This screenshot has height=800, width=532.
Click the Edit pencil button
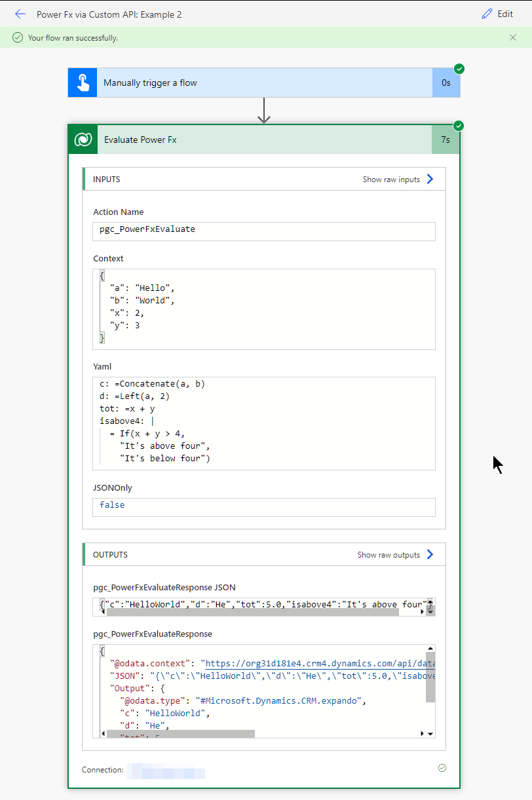point(497,14)
